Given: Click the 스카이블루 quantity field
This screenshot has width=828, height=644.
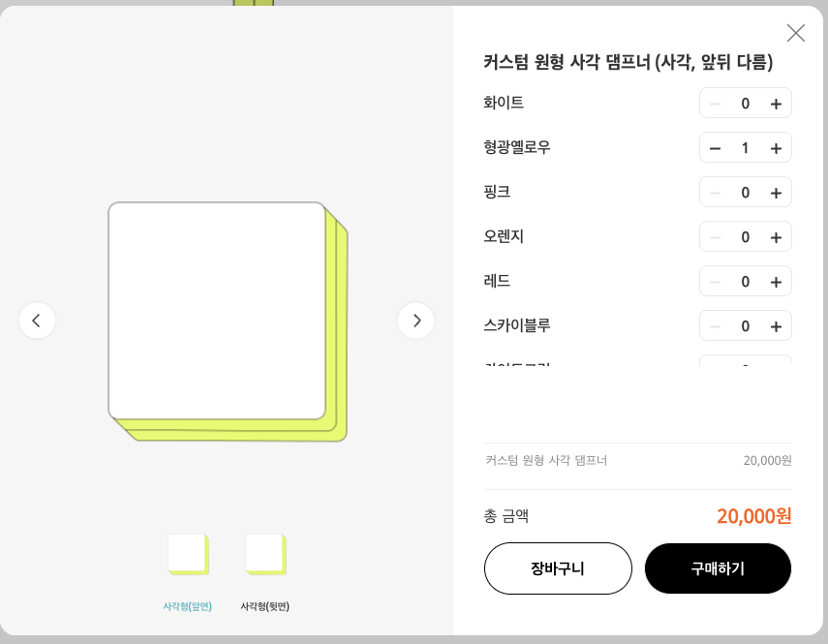Looking at the screenshot, I should click(745, 326).
